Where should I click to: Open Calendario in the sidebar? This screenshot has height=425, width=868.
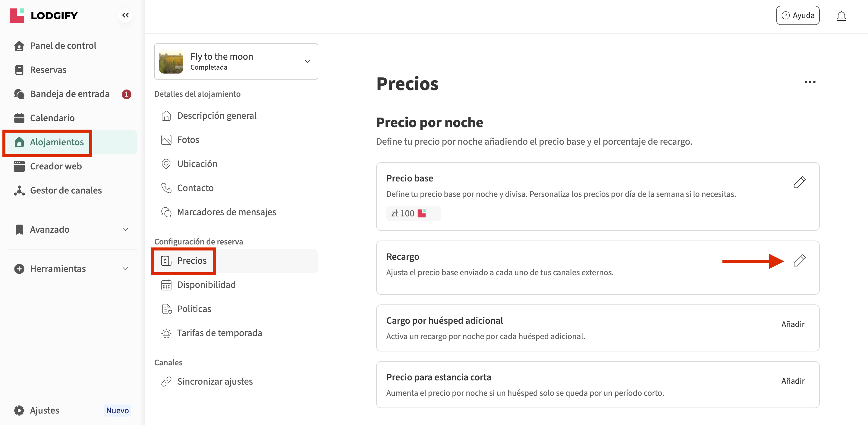tap(52, 118)
